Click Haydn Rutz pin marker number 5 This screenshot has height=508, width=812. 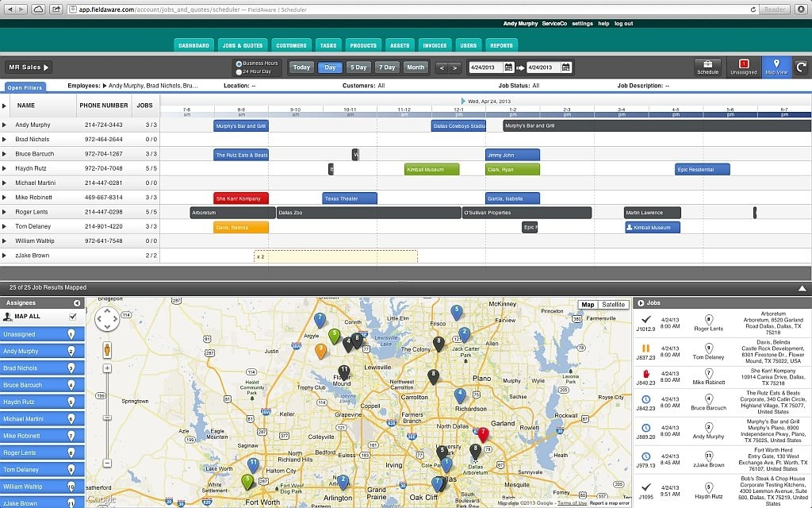tap(71, 402)
